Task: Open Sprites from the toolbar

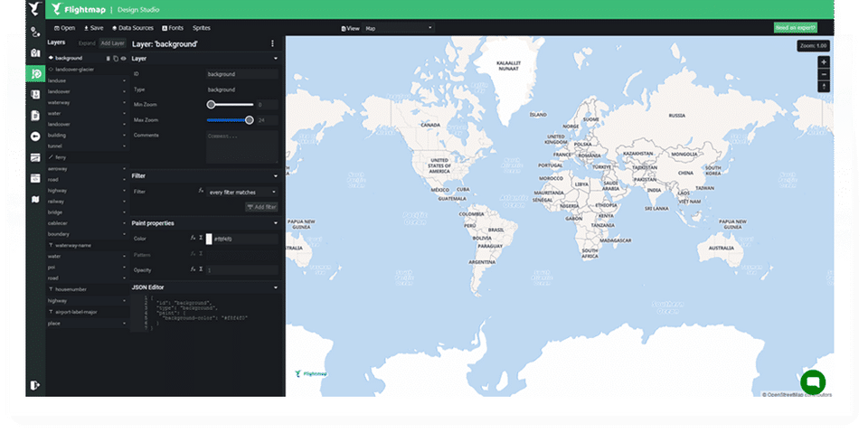Action: pos(202,28)
